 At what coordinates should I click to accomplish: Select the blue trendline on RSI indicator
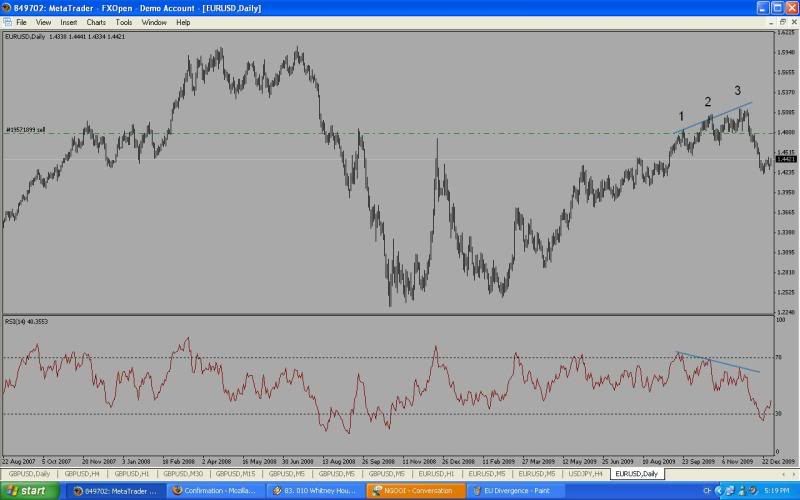717,362
